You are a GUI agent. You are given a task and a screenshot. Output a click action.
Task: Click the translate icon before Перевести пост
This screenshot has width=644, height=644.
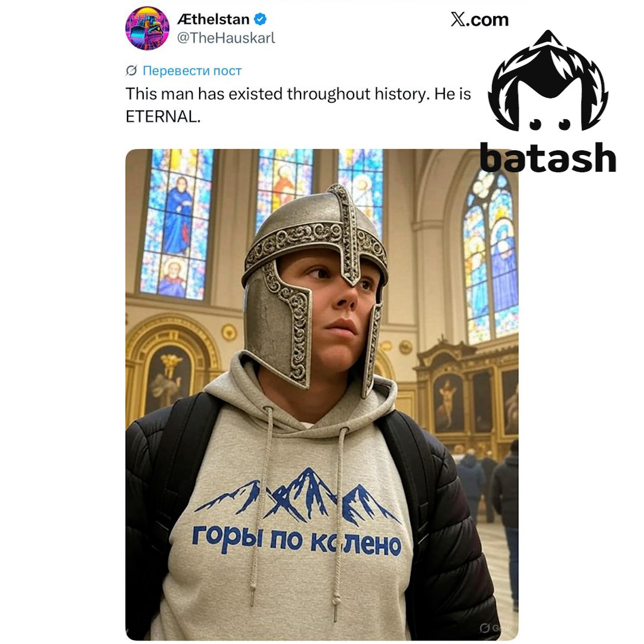(x=131, y=70)
